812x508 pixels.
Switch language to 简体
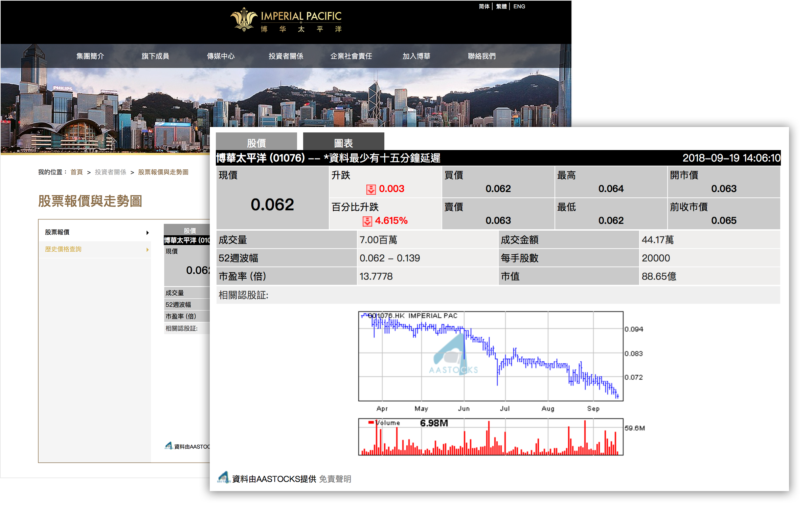(x=484, y=6)
